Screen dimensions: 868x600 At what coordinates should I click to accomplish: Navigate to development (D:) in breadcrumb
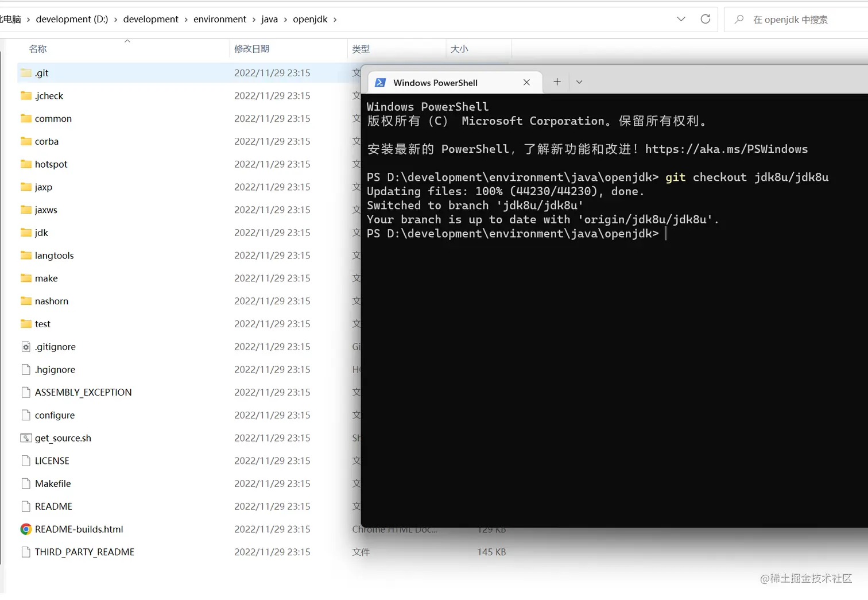[x=72, y=20]
